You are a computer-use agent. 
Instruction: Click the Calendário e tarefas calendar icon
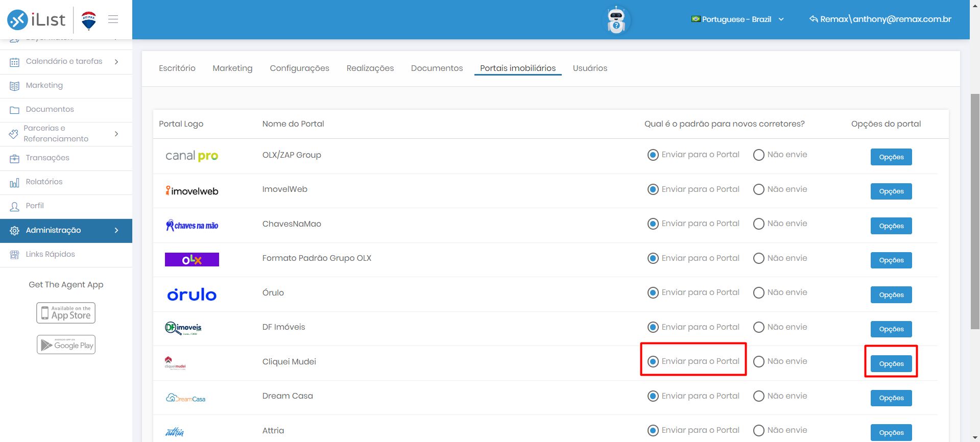point(14,62)
